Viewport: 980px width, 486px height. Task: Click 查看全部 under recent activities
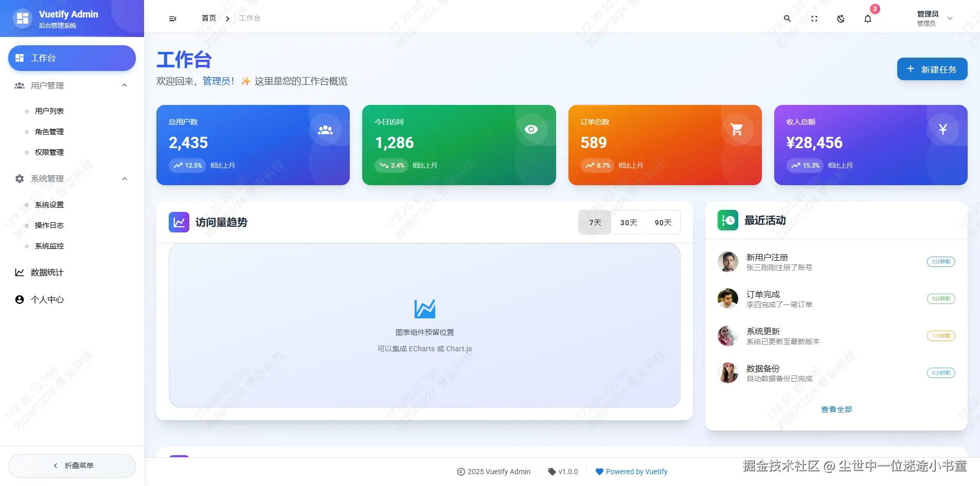pyautogui.click(x=836, y=409)
